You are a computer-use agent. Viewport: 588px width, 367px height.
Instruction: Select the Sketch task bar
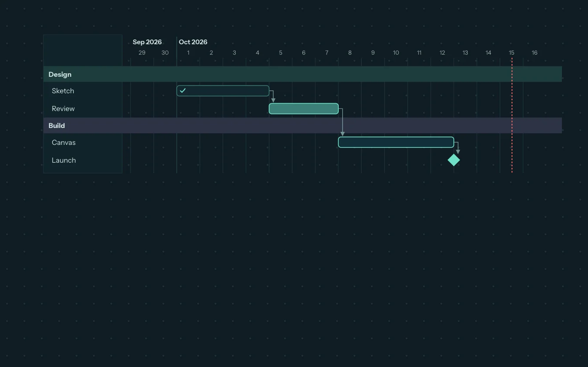tap(223, 91)
